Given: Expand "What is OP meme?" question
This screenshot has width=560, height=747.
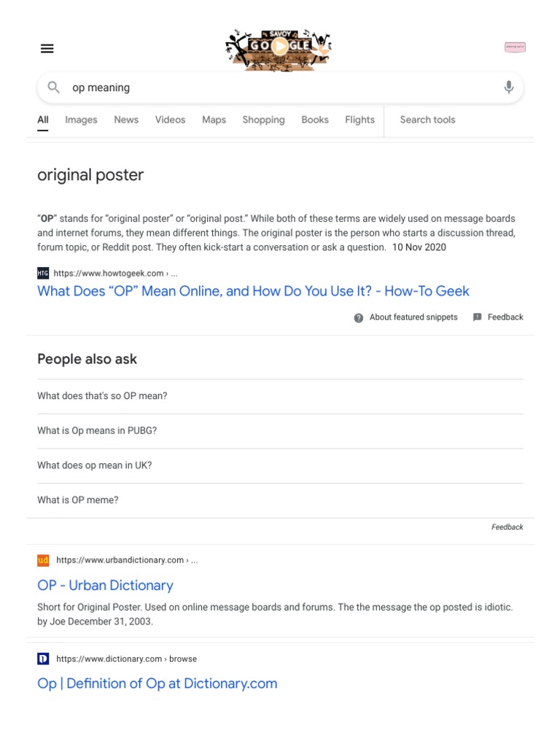Looking at the screenshot, I should pos(78,500).
